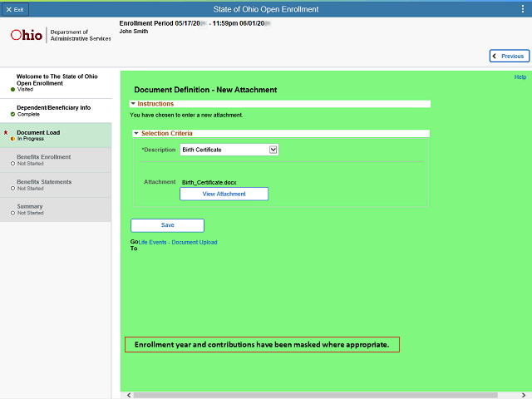Screen dimensions: 532x399
Task: Open the Dependent/Beneficiary Info step
Action: click(53, 111)
